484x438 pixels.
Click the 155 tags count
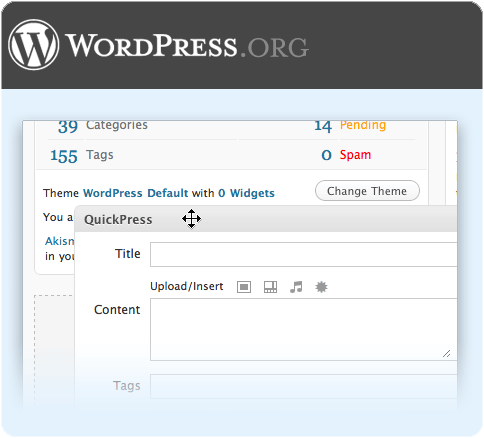coord(64,156)
